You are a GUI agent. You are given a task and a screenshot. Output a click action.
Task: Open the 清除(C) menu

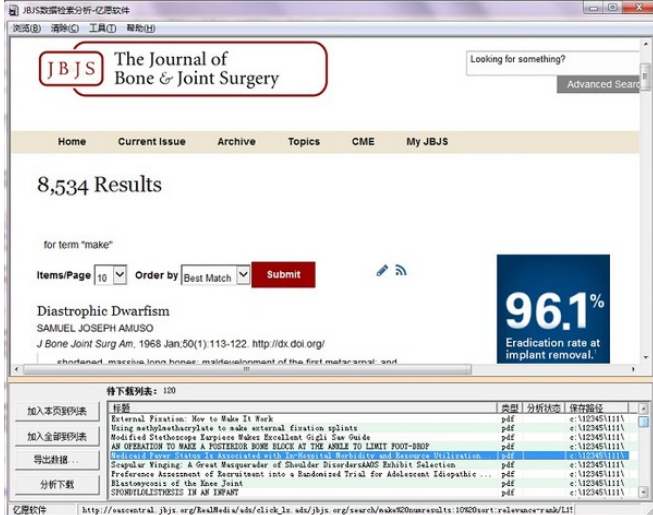(65, 28)
